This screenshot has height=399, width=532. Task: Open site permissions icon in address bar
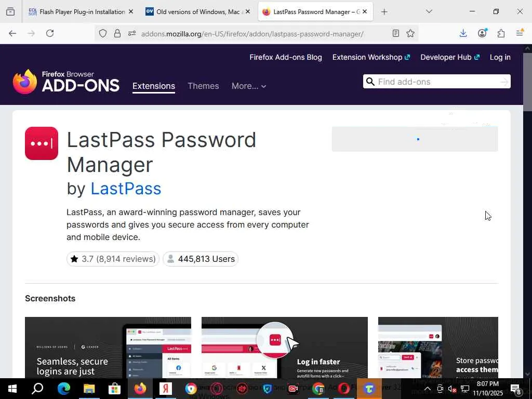coord(132,33)
